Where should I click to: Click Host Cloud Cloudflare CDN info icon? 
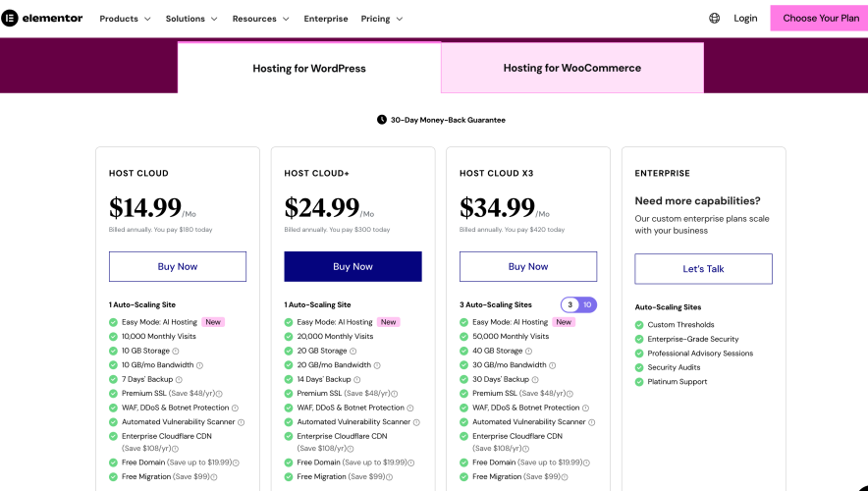[176, 449]
